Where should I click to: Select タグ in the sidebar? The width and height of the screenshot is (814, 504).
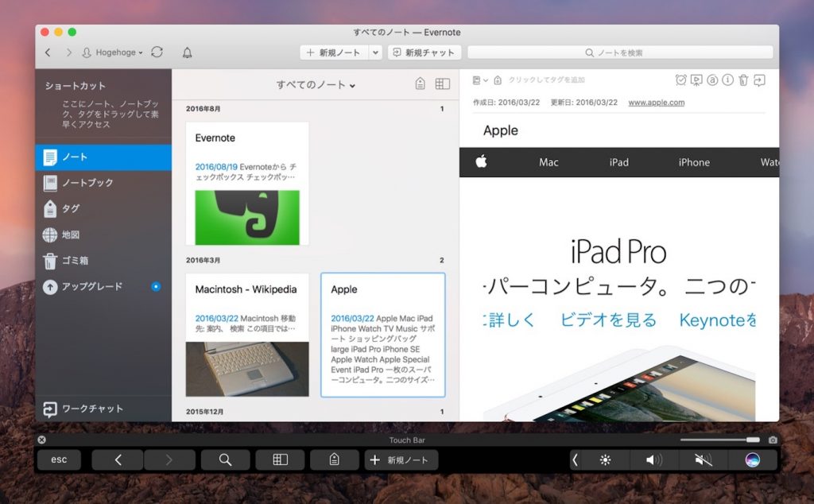click(71, 209)
